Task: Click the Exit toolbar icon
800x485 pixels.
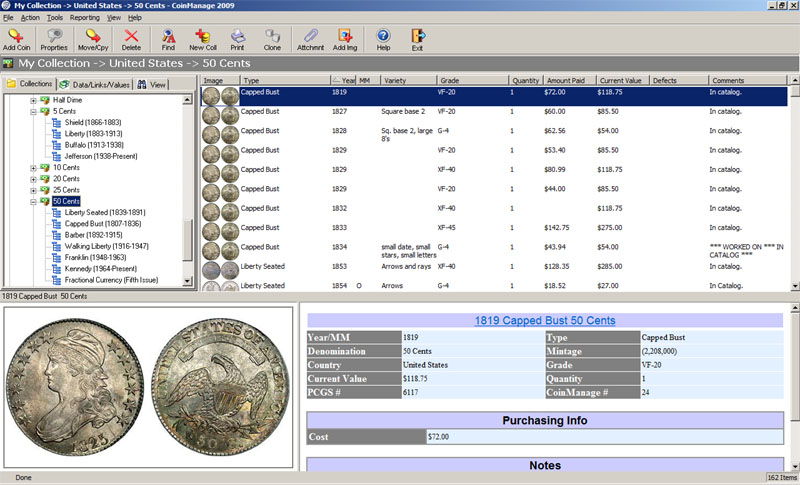Action: [417, 39]
